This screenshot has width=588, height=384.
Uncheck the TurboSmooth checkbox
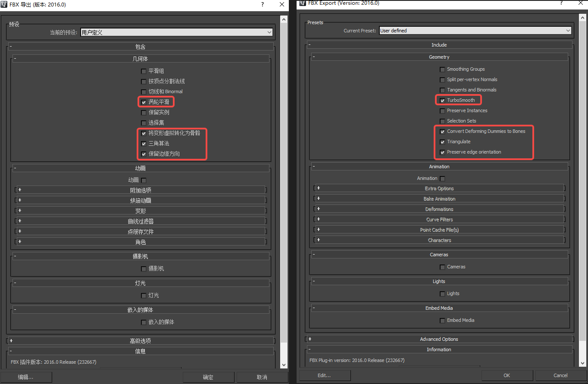coord(442,101)
